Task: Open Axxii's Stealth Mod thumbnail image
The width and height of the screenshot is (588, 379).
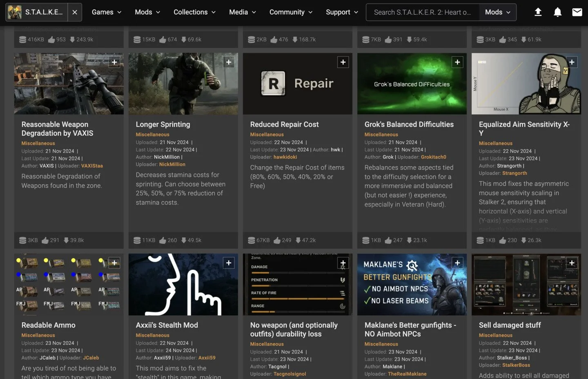Action: [x=183, y=285]
